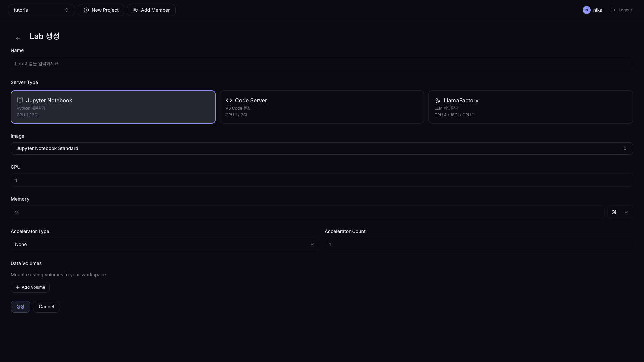Click the Code Server brackets icon
The height and width of the screenshot is (362, 644).
click(x=229, y=100)
